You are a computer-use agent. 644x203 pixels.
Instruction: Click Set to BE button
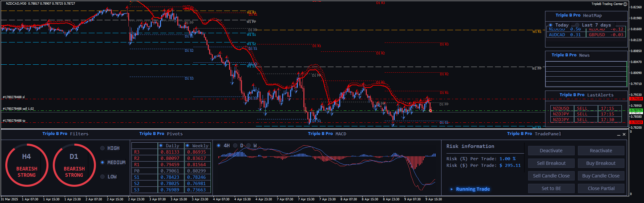pos(551,188)
